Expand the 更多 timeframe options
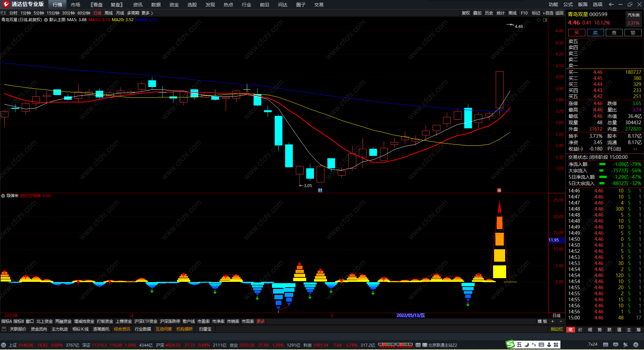644x350 pixels. point(147,13)
